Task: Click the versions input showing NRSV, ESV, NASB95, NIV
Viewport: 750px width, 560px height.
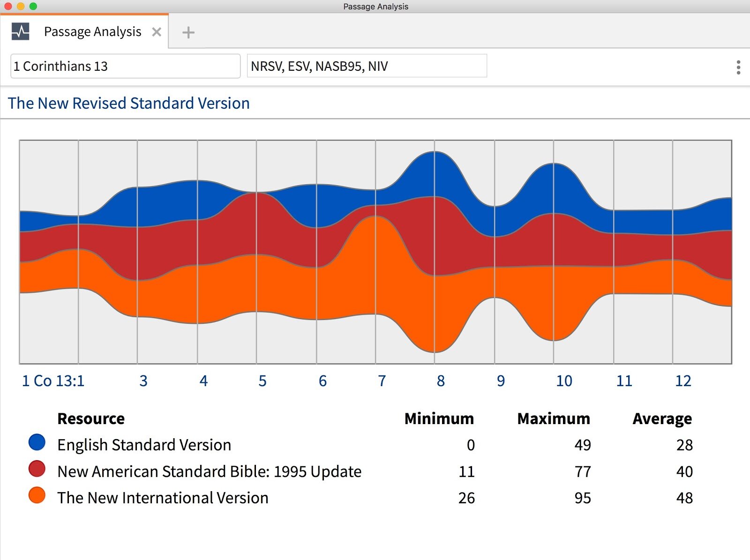Action: point(367,66)
